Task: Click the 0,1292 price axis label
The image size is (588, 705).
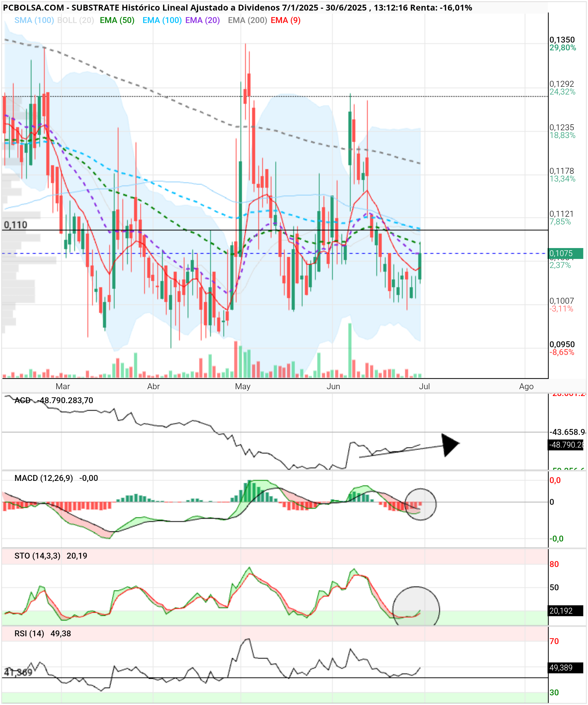Action: [562, 84]
